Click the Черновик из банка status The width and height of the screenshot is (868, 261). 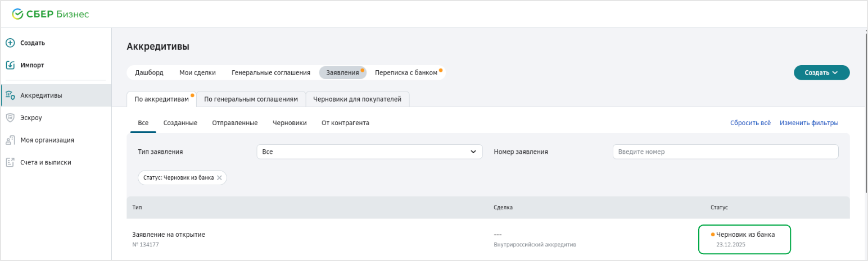(x=745, y=235)
